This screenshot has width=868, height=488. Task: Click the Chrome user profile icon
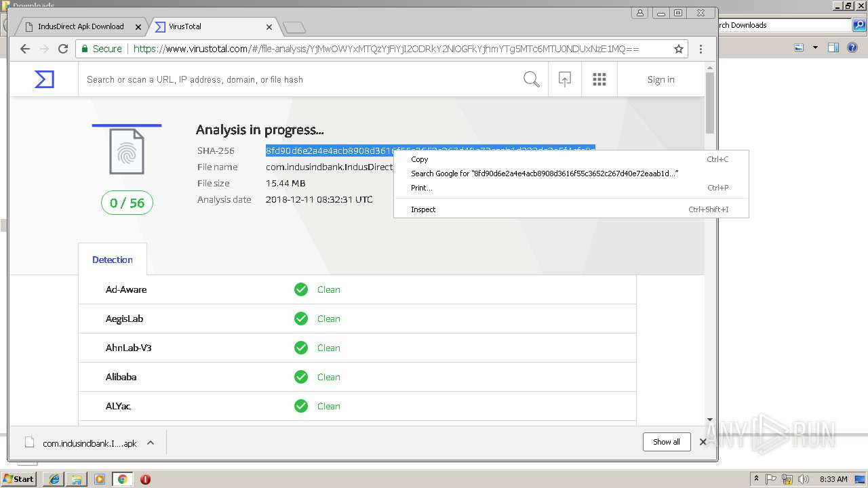pyautogui.click(x=639, y=13)
